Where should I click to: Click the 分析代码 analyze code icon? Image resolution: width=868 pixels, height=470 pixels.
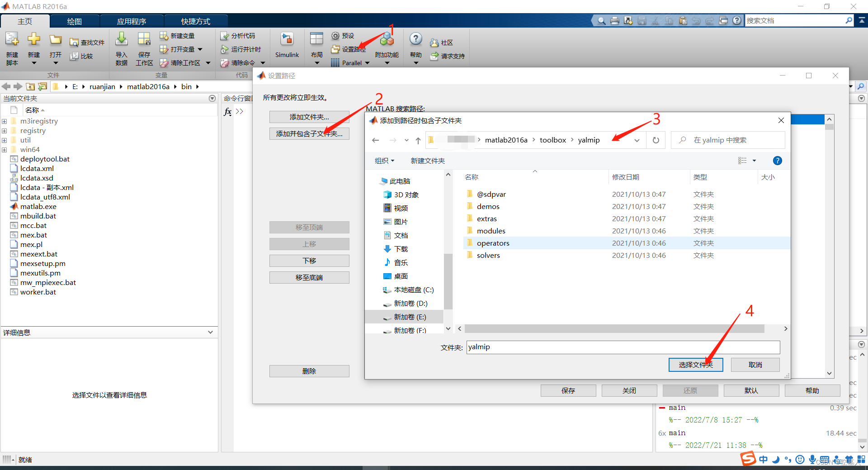point(225,36)
